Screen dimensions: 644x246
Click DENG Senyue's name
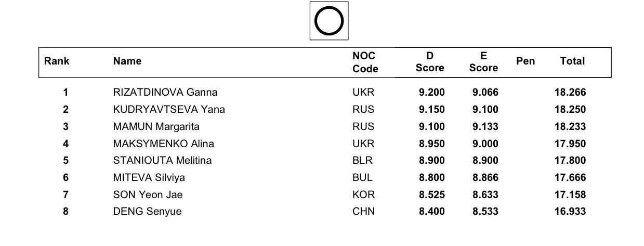[147, 212]
